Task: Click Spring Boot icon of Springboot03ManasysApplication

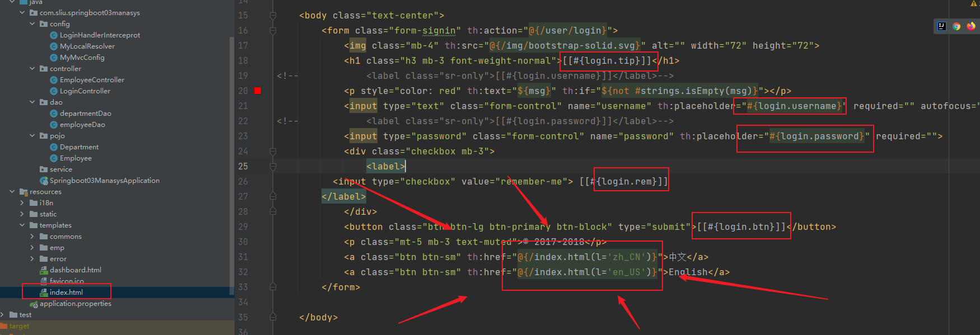Action: [x=44, y=181]
